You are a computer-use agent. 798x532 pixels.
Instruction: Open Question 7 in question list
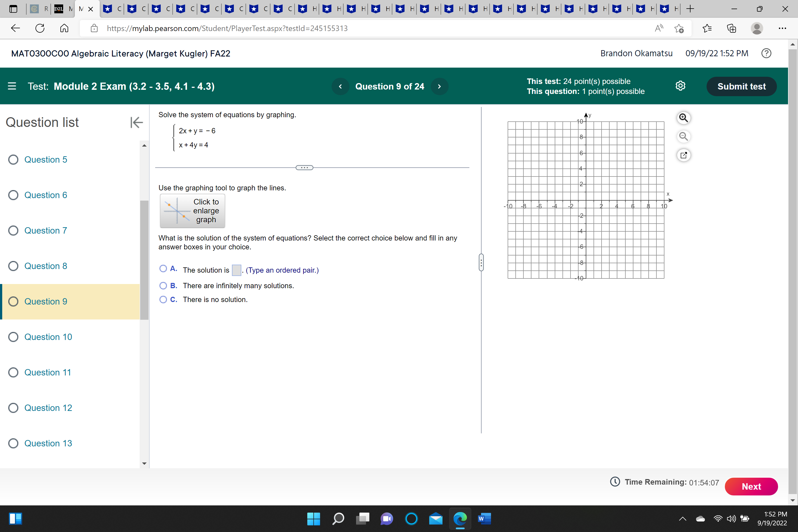point(45,231)
